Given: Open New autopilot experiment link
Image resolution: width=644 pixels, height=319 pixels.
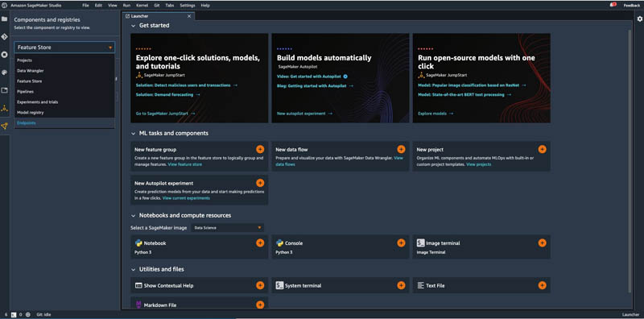Looking at the screenshot, I should tap(305, 114).
